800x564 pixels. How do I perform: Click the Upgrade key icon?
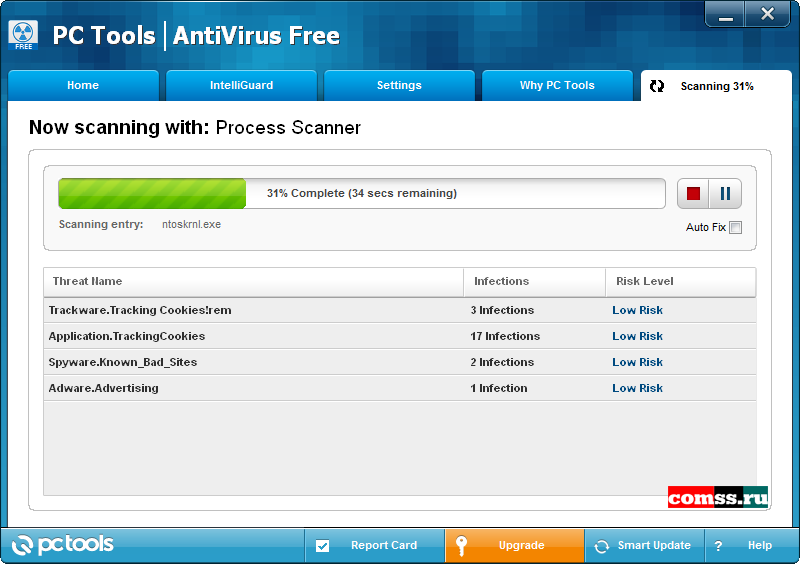pyautogui.click(x=461, y=546)
